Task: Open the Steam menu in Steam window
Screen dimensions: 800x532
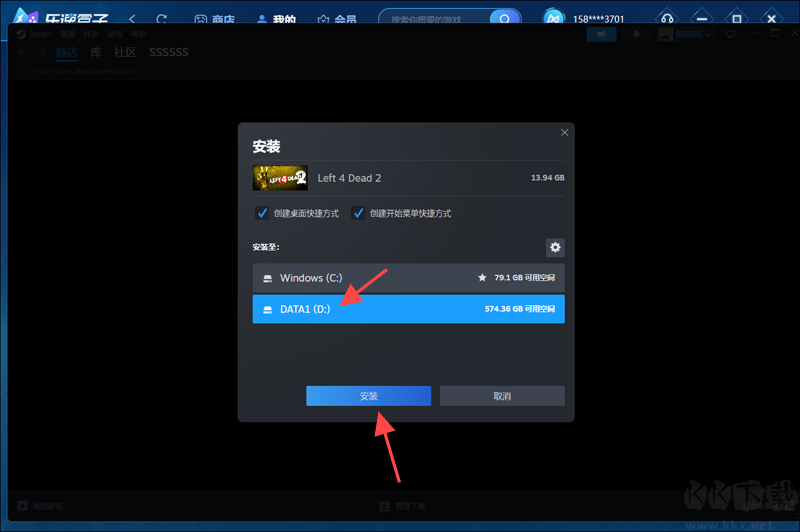Action: [x=34, y=34]
